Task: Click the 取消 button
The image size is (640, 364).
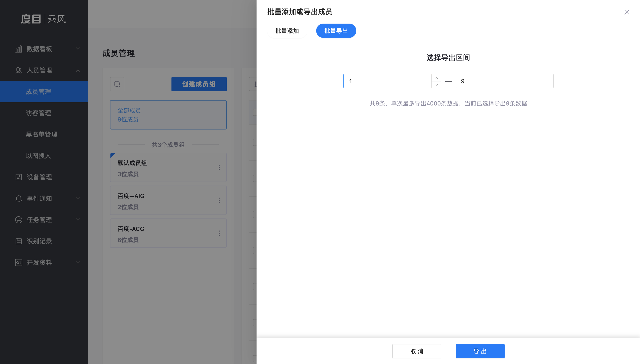Action: (x=417, y=351)
